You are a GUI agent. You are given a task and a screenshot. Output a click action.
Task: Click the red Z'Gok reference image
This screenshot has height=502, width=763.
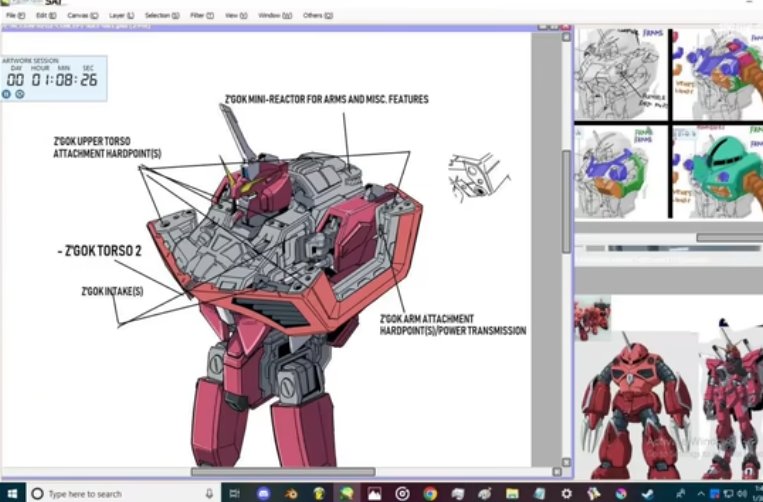(x=637, y=406)
